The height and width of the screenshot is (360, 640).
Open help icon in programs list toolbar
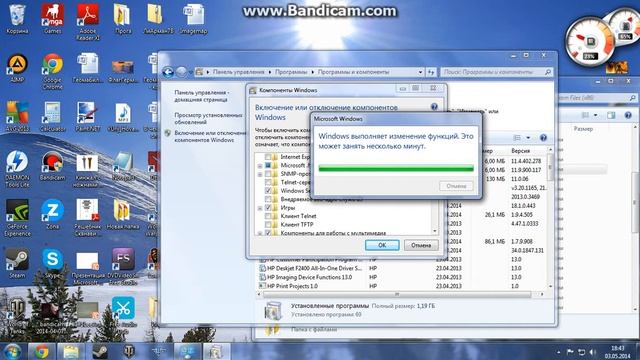[543, 138]
